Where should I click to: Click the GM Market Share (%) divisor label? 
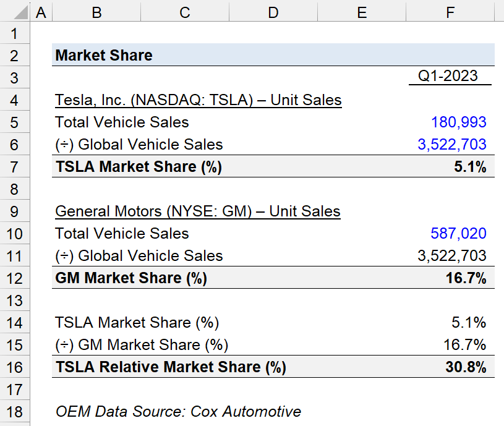pos(142,345)
